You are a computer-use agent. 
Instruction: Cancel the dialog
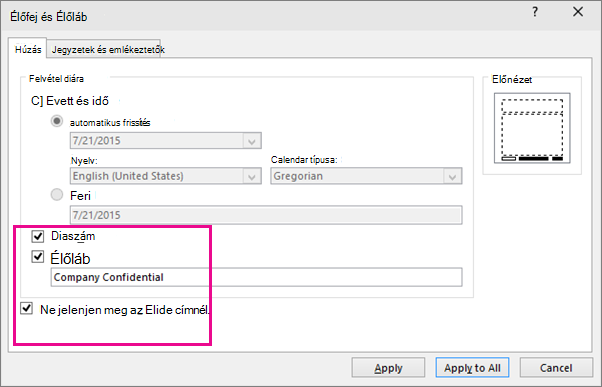pos(556,368)
